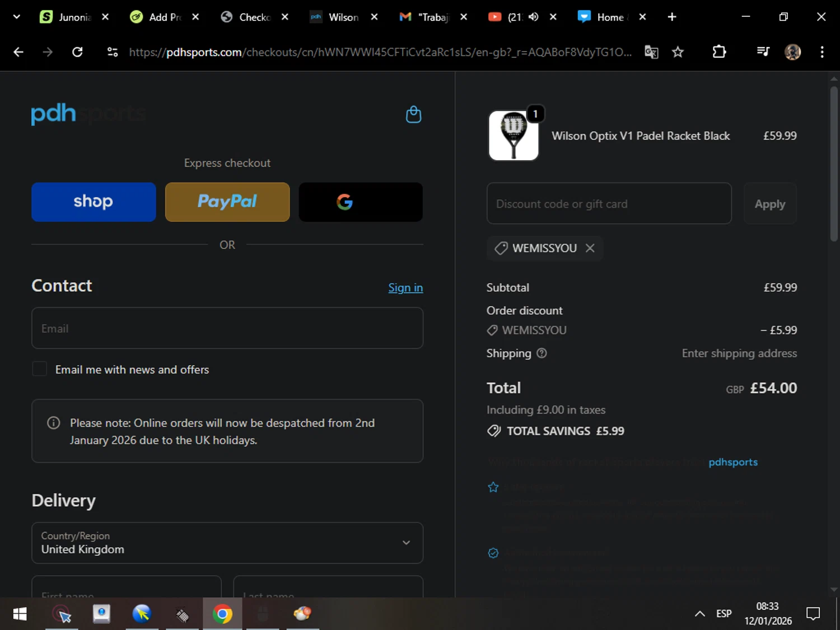Open the tab search dropdown
Screen dimensions: 840x630
coord(16,17)
